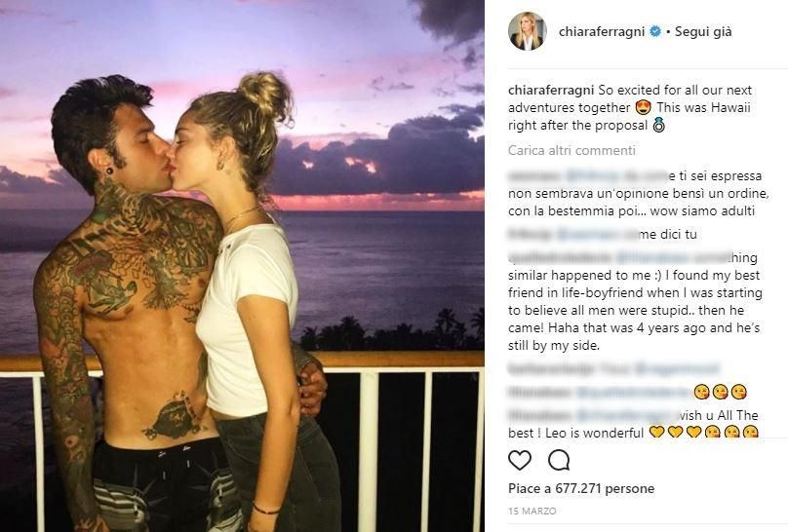Open comments with the speech bubble icon
Image resolution: width=788 pixels, height=532 pixels.
(559, 460)
